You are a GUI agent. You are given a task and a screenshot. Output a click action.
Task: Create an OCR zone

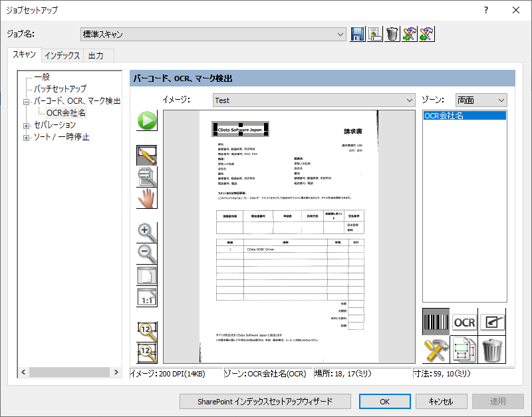click(464, 322)
